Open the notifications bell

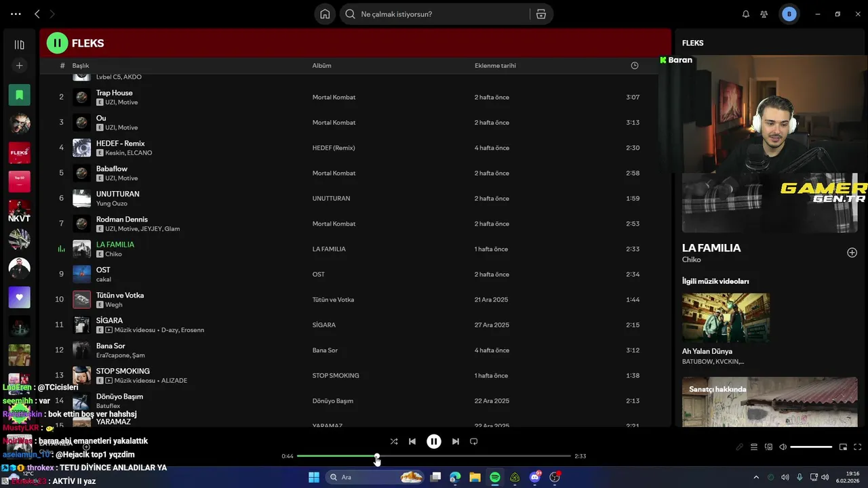coord(746,14)
